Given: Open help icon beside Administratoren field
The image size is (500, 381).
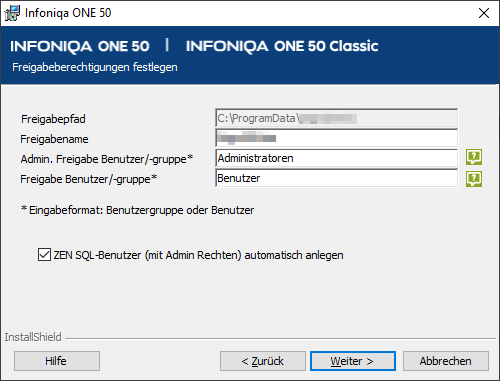Looking at the screenshot, I should 474,157.
